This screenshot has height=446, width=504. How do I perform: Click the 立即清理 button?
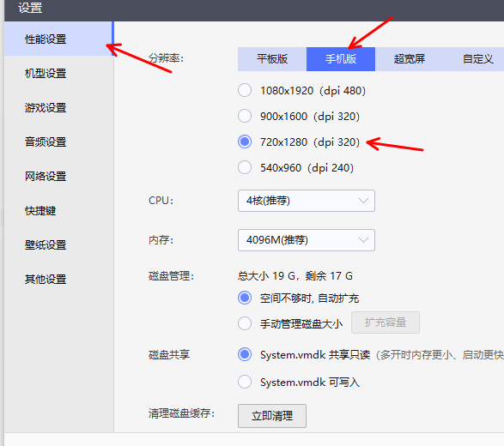click(x=272, y=416)
